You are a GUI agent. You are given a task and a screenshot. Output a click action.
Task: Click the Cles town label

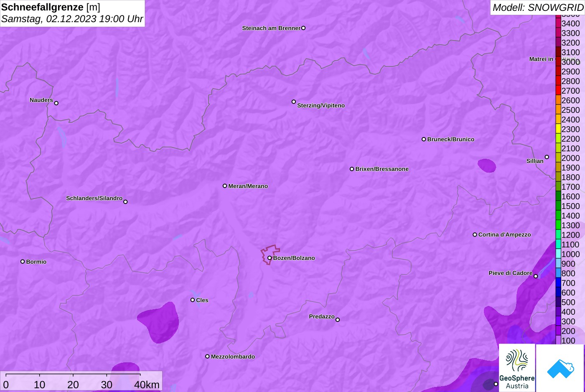coord(202,300)
